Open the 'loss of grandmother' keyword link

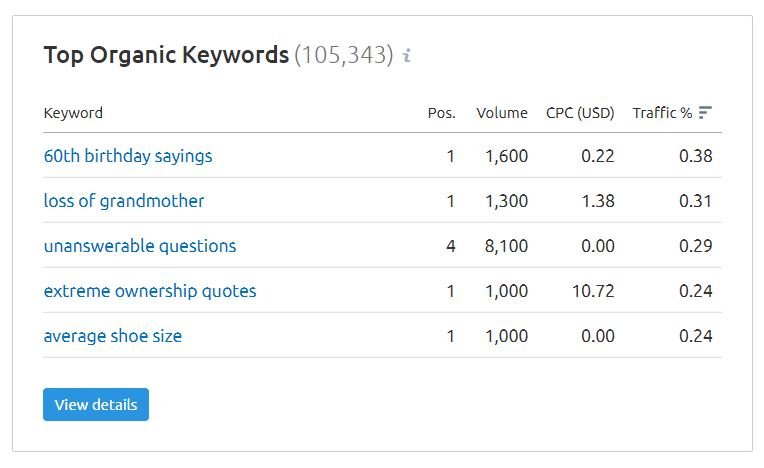coord(124,201)
